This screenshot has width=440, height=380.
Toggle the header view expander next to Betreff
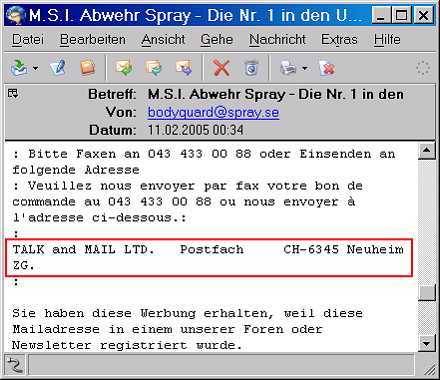click(x=13, y=93)
